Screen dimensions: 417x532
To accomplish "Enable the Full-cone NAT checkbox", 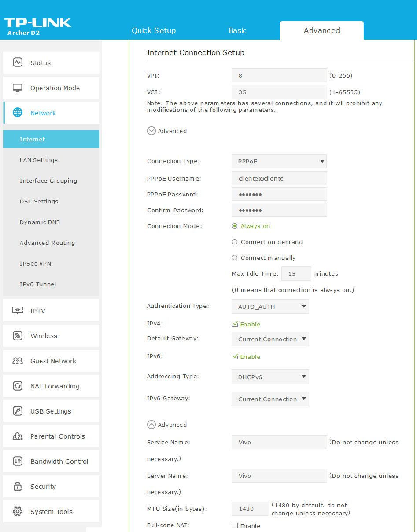I will 235,526.
